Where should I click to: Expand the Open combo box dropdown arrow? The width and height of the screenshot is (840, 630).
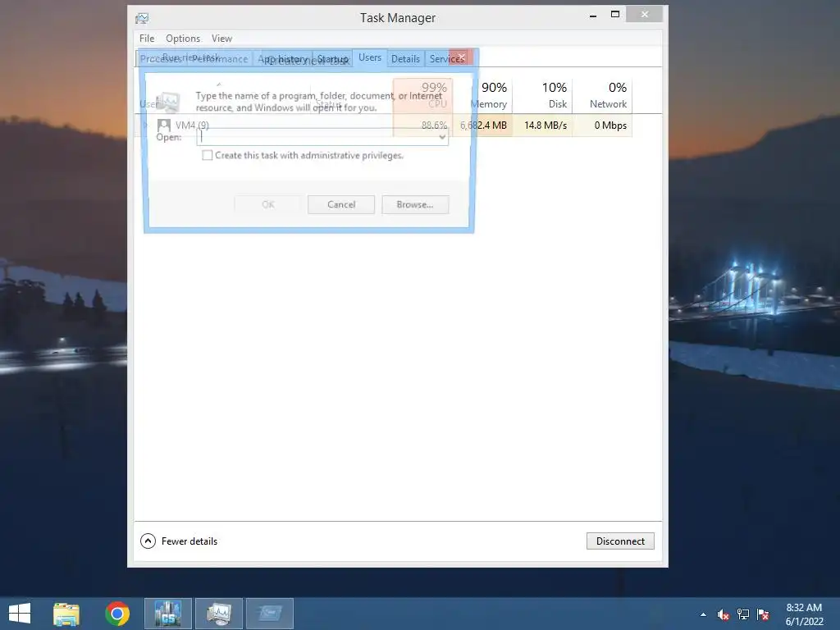442,137
